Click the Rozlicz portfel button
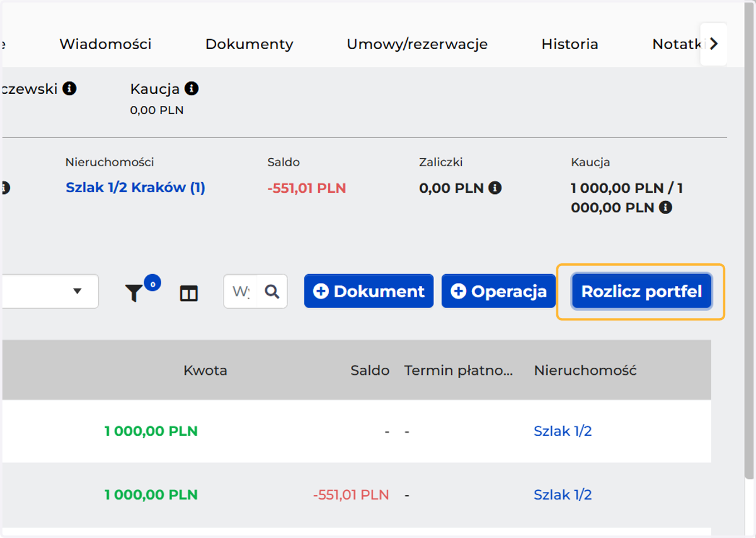Viewport: 756px width, 538px height. [641, 292]
